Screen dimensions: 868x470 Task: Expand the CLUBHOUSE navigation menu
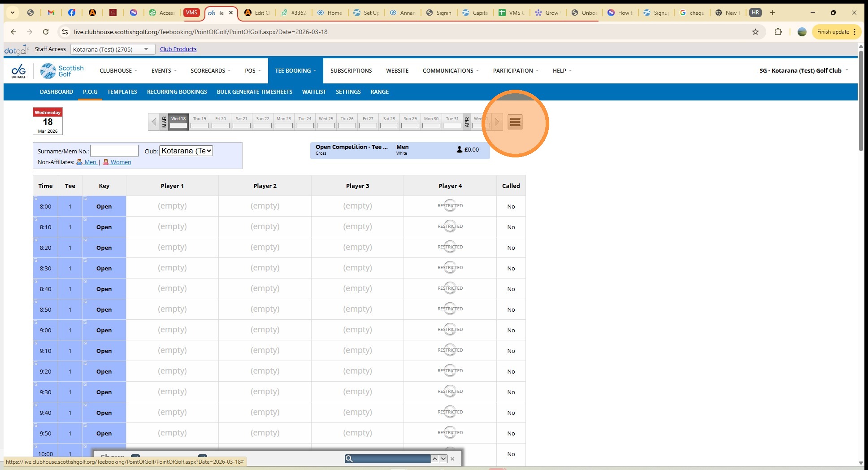(118, 71)
